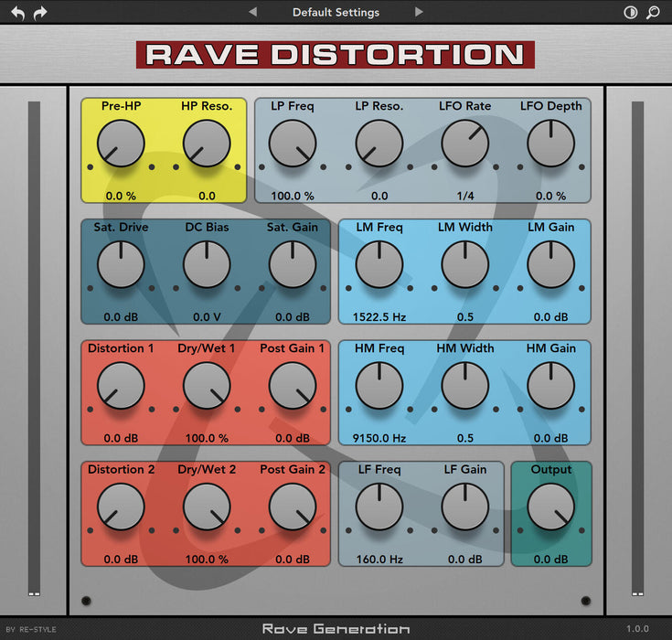The image size is (672, 640).
Task: Click the LM Freq 1522.5 Hz value
Action: (379, 317)
